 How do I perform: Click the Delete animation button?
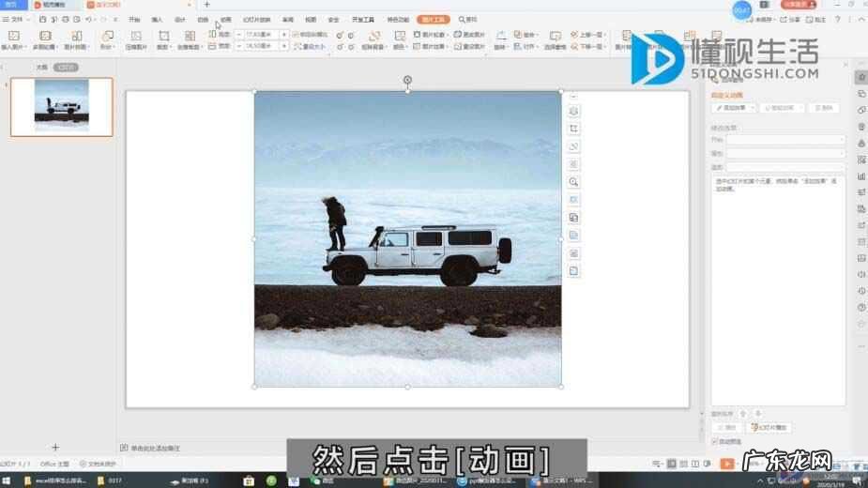[824, 108]
